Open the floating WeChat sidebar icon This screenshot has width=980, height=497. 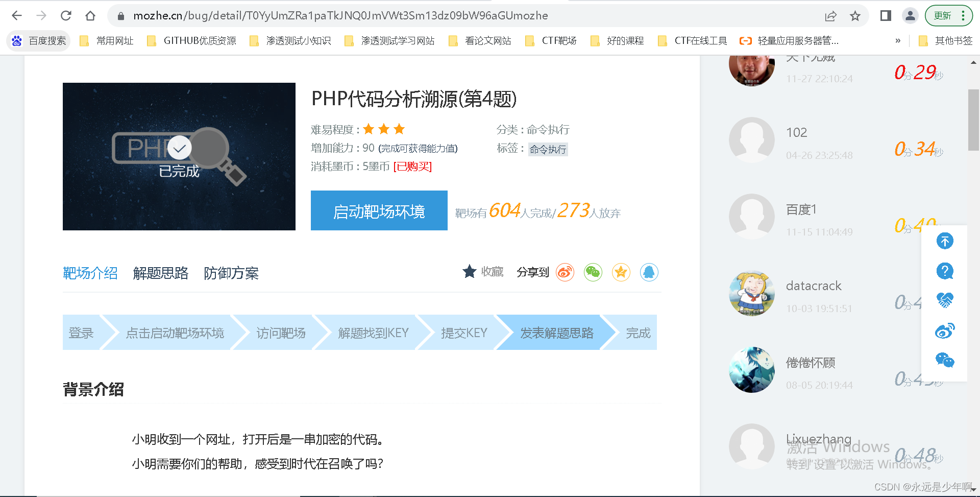tap(945, 360)
